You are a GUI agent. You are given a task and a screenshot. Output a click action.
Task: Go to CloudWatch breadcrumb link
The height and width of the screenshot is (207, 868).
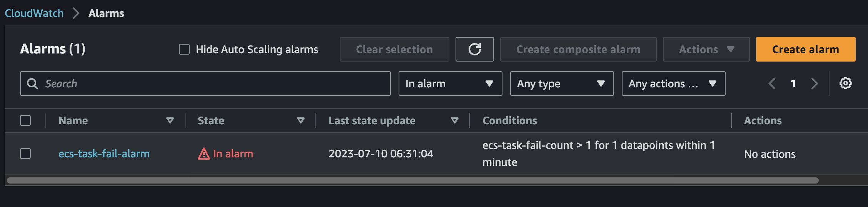pyautogui.click(x=34, y=13)
